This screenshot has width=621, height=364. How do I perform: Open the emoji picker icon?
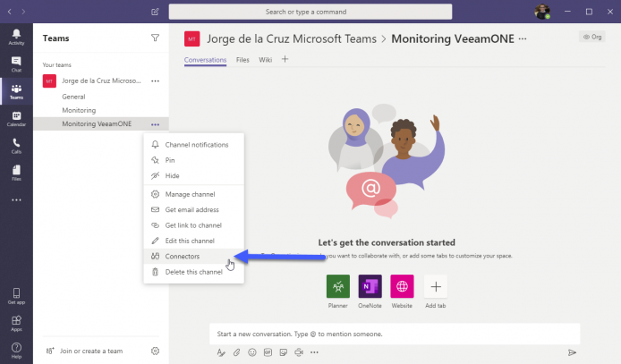[x=251, y=352]
